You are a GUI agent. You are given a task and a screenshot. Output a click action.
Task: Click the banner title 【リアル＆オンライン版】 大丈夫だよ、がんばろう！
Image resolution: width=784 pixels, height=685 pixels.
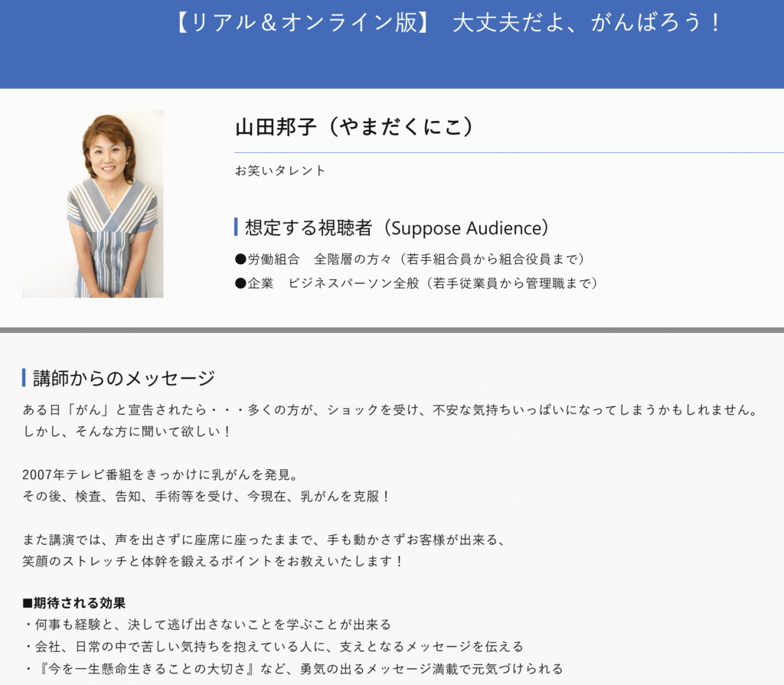pos(449,23)
